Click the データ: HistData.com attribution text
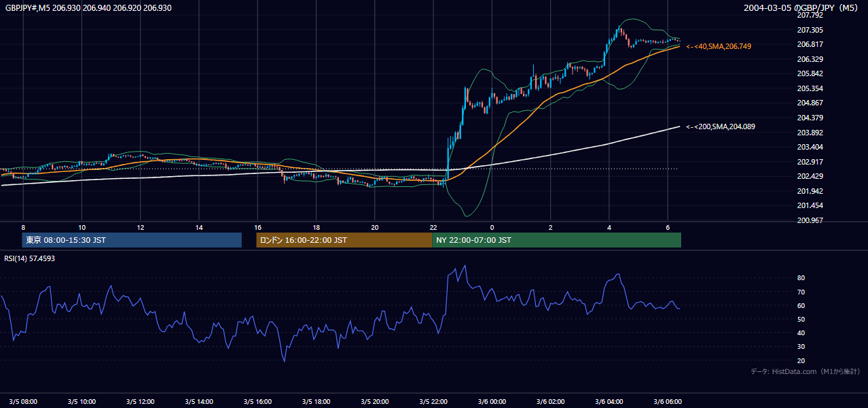This screenshot has height=408, width=868. tap(805, 371)
